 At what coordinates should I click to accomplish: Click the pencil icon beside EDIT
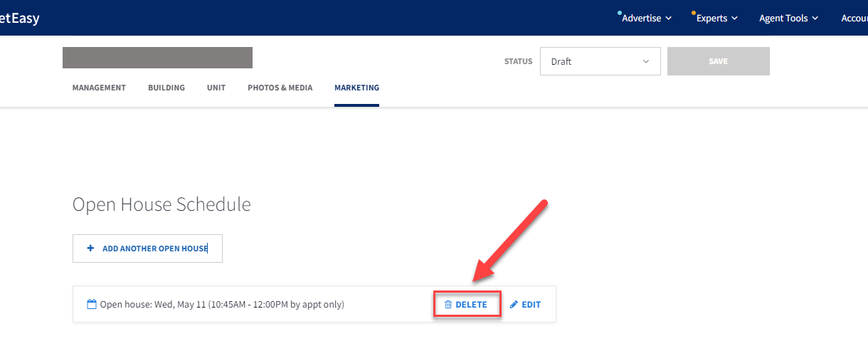(514, 305)
